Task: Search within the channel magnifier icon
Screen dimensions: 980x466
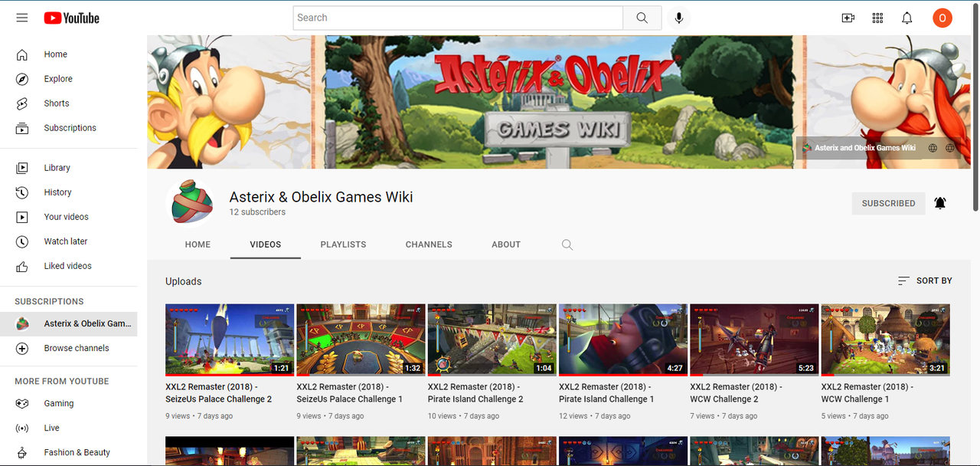Action: click(x=567, y=244)
